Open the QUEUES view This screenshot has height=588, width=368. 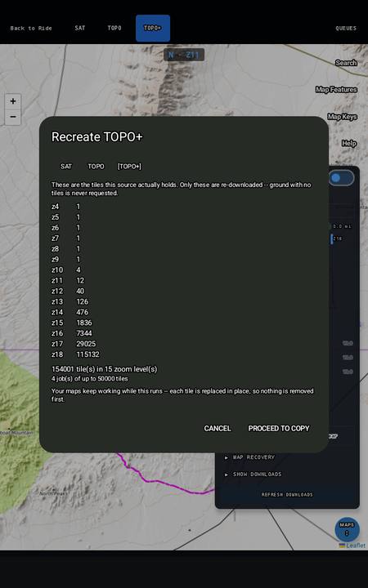click(346, 28)
